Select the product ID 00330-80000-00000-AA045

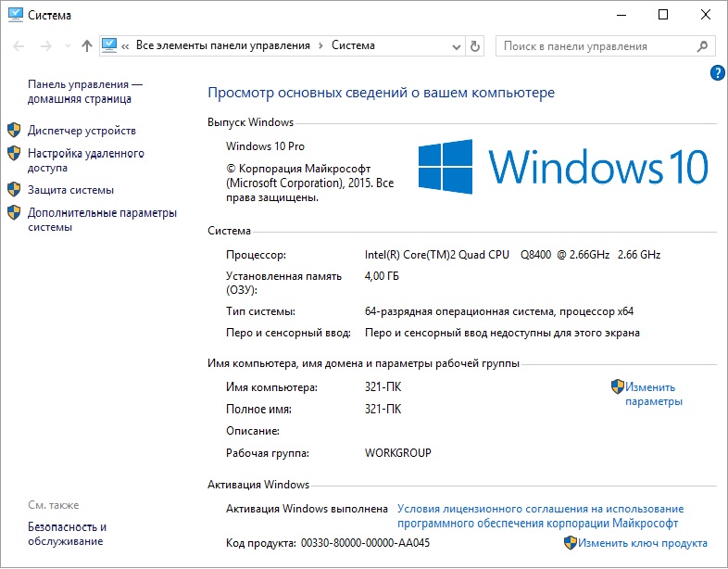point(366,543)
